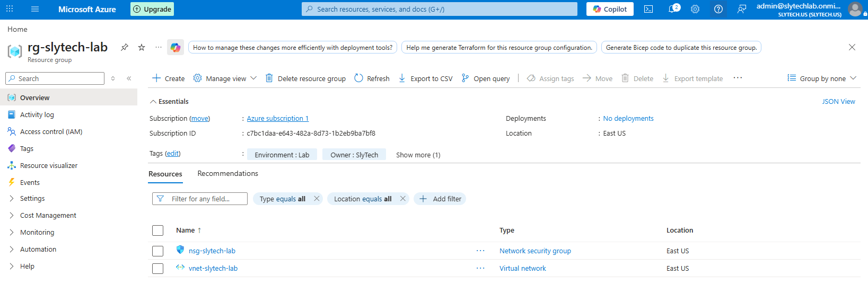Image resolution: width=868 pixels, height=302 pixels.
Task: Click the Filter for any field box
Action: pos(200,199)
